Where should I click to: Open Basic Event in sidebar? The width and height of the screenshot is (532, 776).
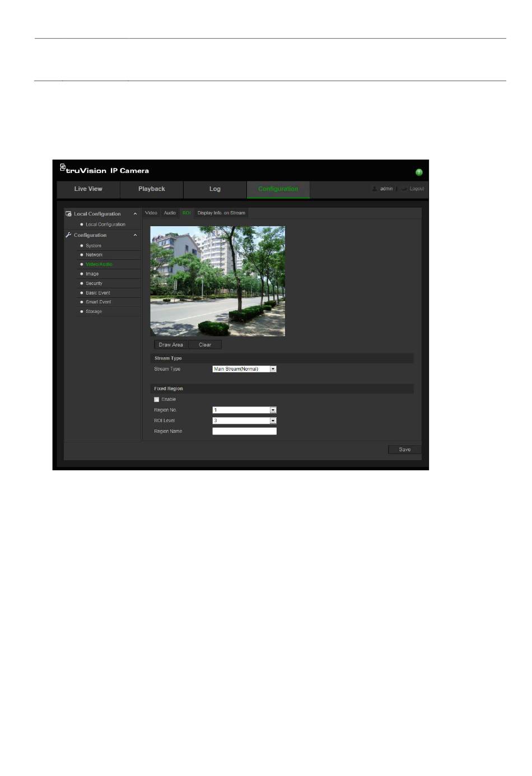[98, 293]
